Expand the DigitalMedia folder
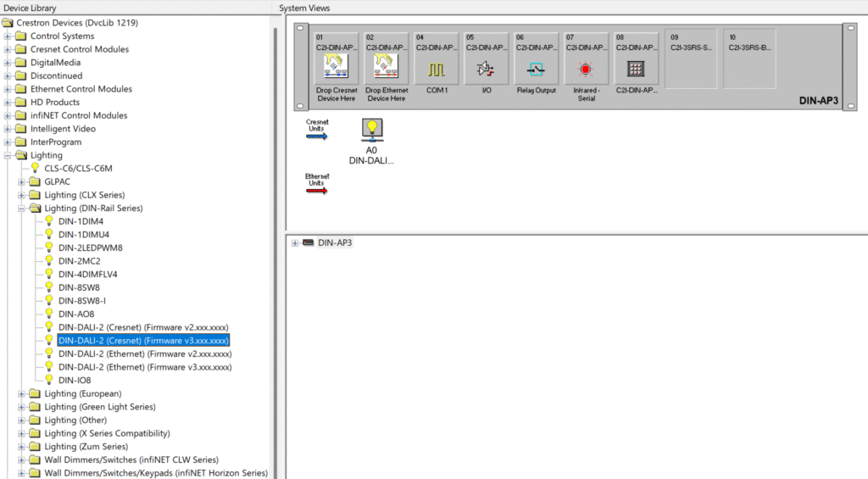 7,63
